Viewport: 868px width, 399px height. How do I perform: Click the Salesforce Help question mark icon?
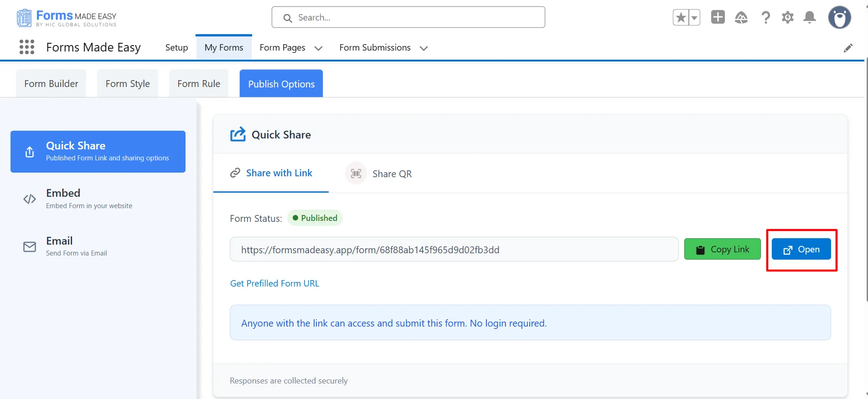765,18
